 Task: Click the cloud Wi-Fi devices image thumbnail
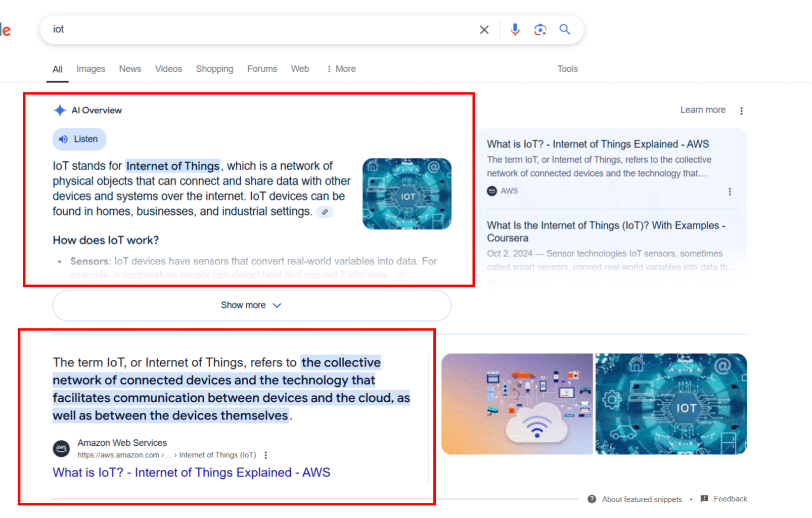coord(517,404)
